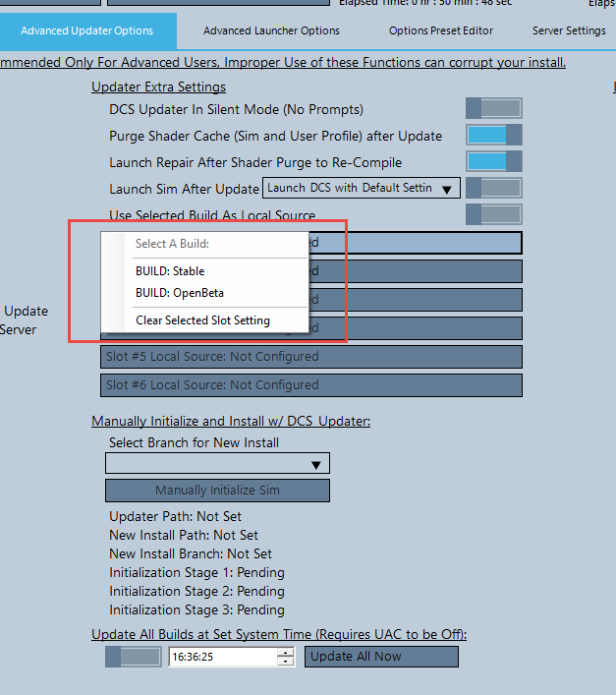Click 'New Install Path: Not Set' text
616x695 pixels.
pyautogui.click(x=184, y=535)
